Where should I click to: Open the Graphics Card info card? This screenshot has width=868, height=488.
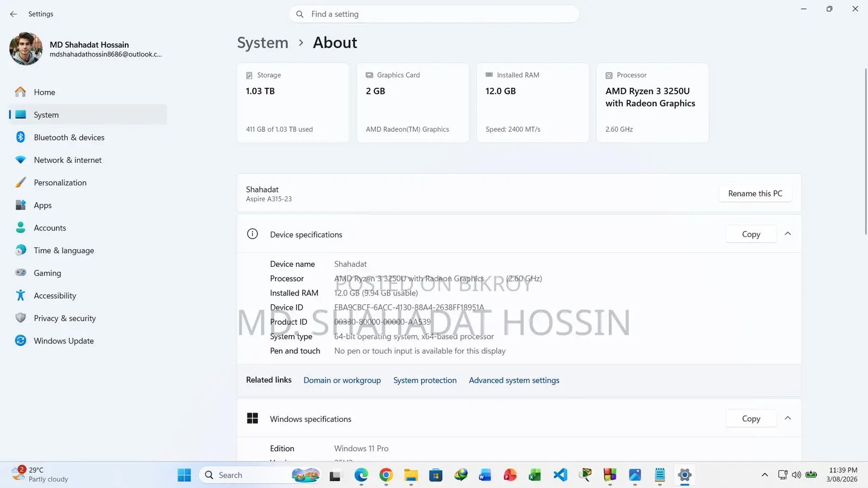point(413,102)
